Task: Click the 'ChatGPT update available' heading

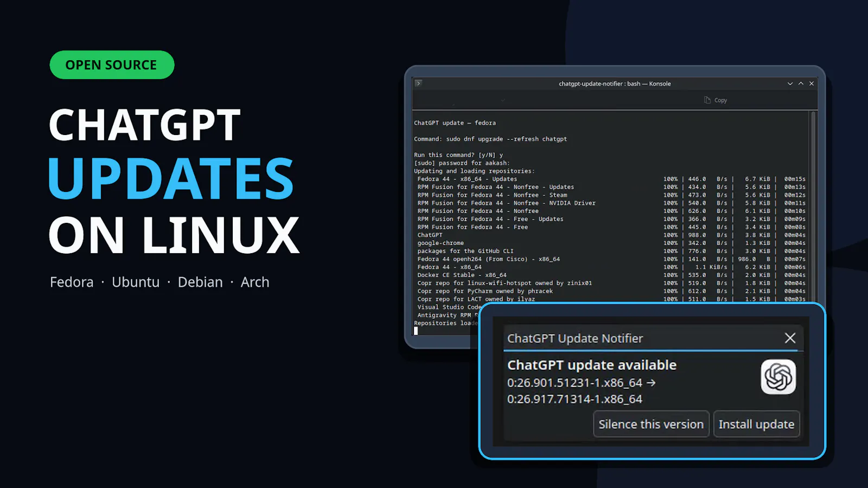Action: click(592, 365)
